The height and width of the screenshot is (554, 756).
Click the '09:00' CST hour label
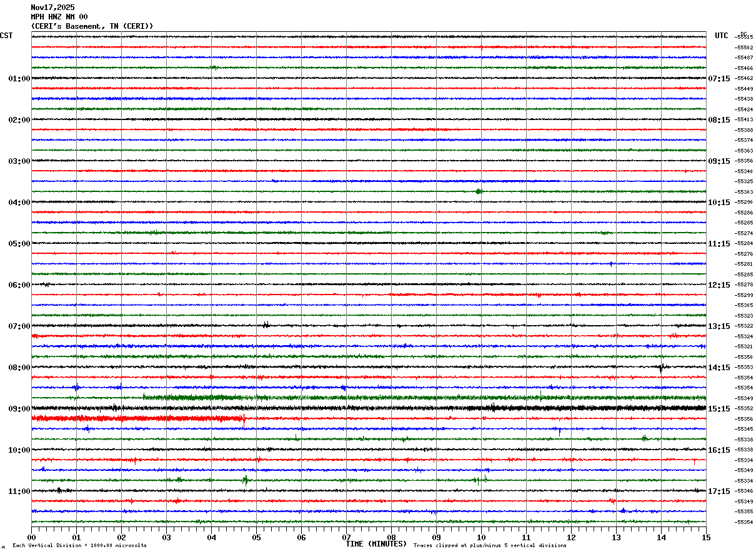(x=19, y=409)
